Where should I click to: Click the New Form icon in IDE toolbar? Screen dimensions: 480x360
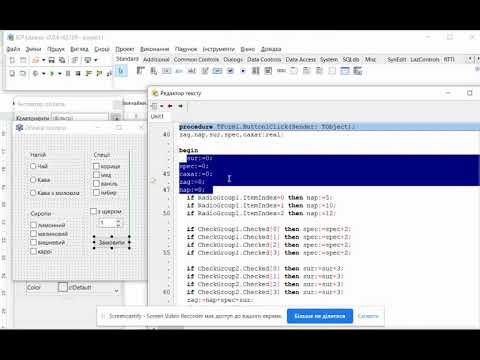(23, 60)
